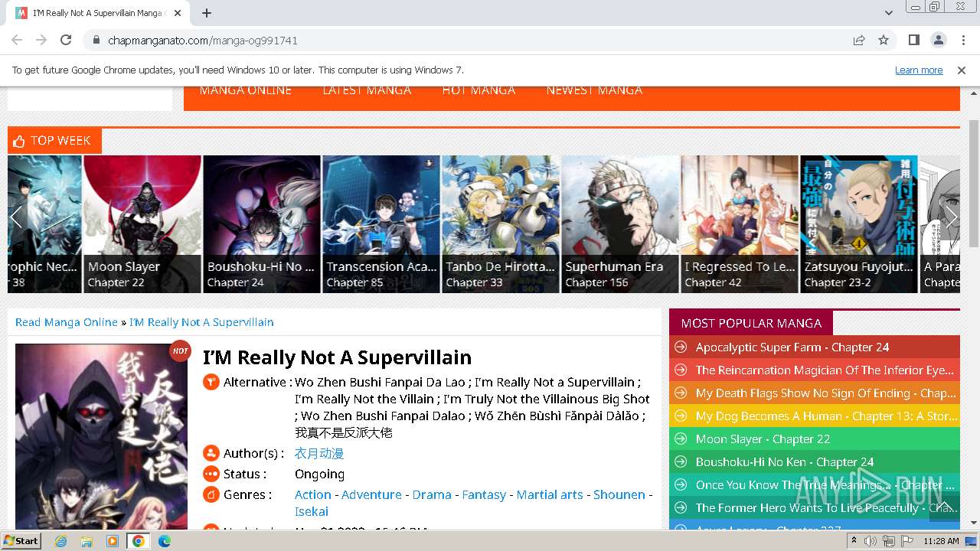Slide Top Week carousel to previous
The height and width of the screenshot is (551, 980).
pos(17,217)
